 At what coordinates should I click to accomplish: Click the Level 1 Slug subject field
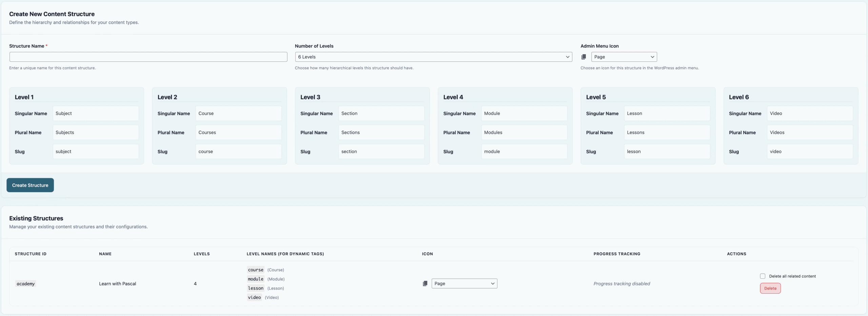[96, 152]
